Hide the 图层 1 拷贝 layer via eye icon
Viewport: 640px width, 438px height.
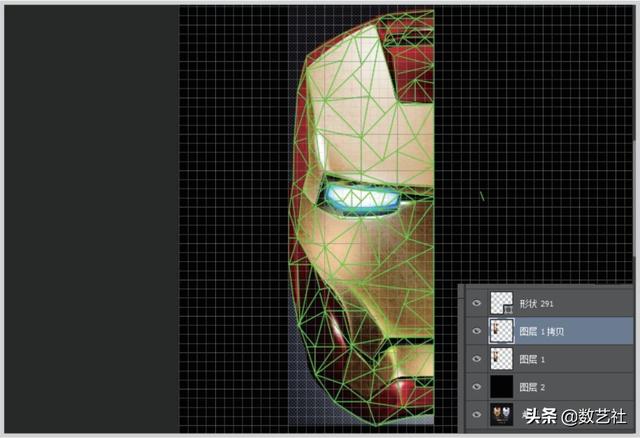point(476,331)
